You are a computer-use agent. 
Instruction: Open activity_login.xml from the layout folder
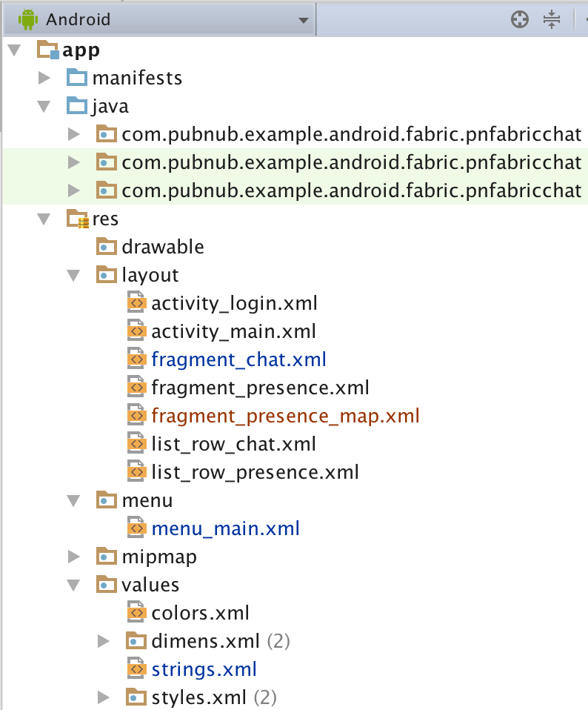[x=233, y=302]
